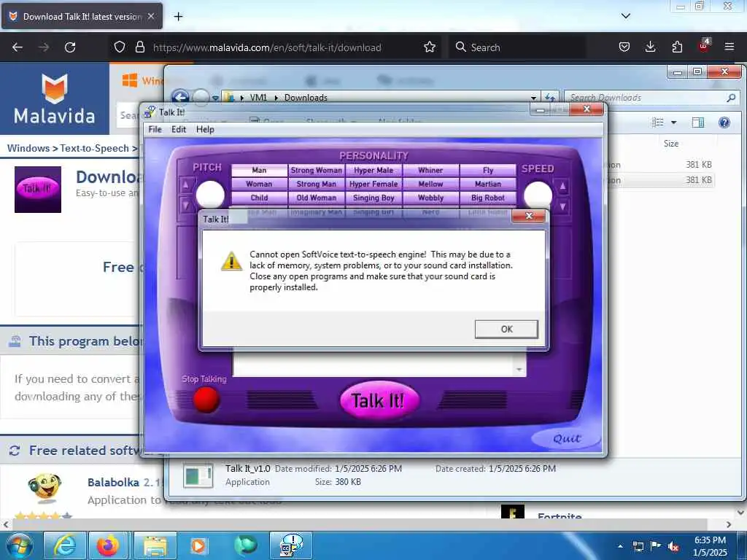This screenshot has height=560, width=747.
Task: Choose the Big Robot voice button
Action: tap(488, 198)
